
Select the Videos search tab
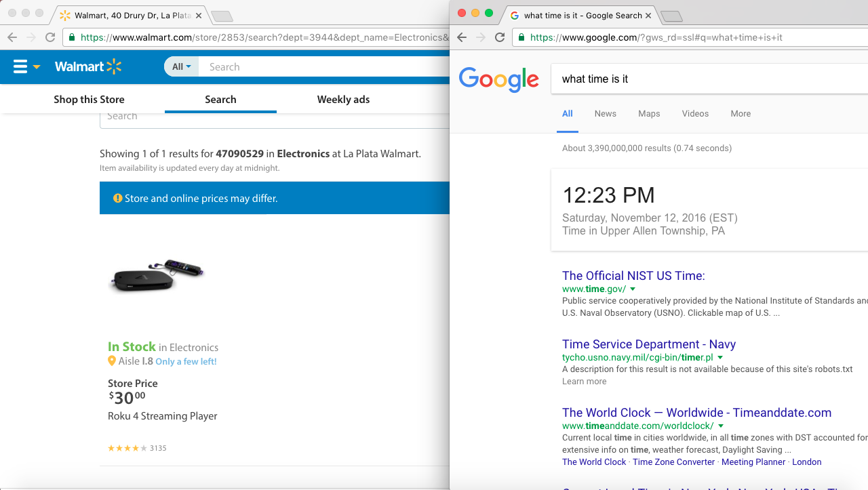point(695,114)
